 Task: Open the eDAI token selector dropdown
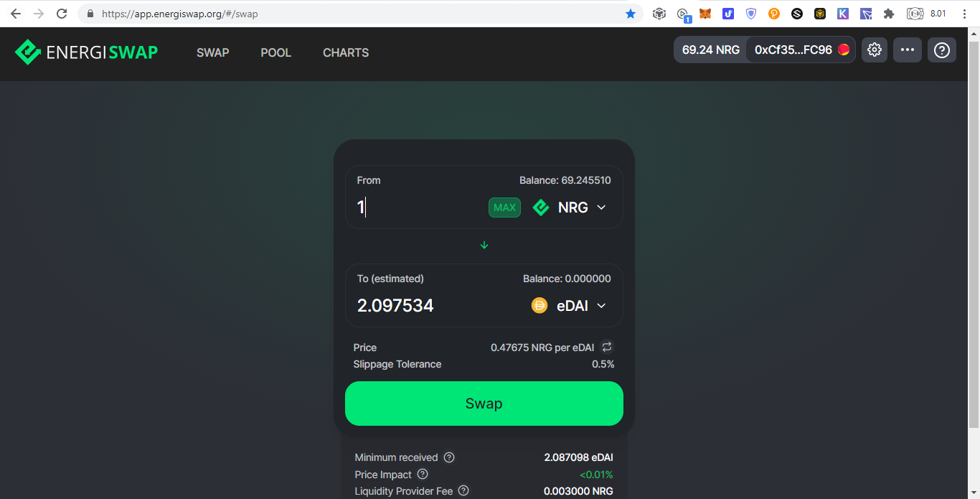coord(570,306)
